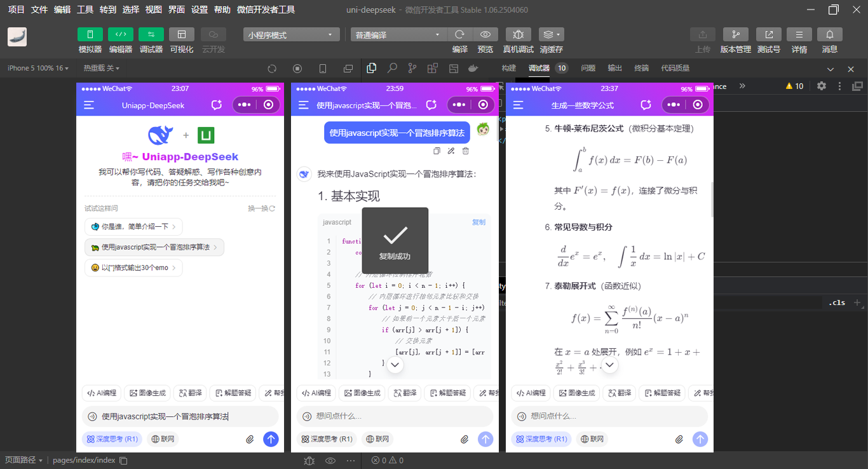Enable 深度思考 (R1) mode in the chat
The height and width of the screenshot is (469, 868).
[111, 438]
